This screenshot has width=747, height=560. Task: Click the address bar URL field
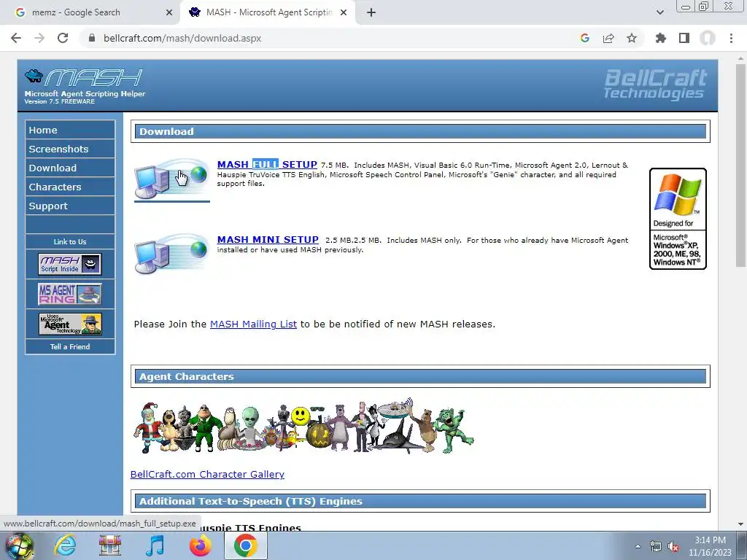tap(329, 38)
